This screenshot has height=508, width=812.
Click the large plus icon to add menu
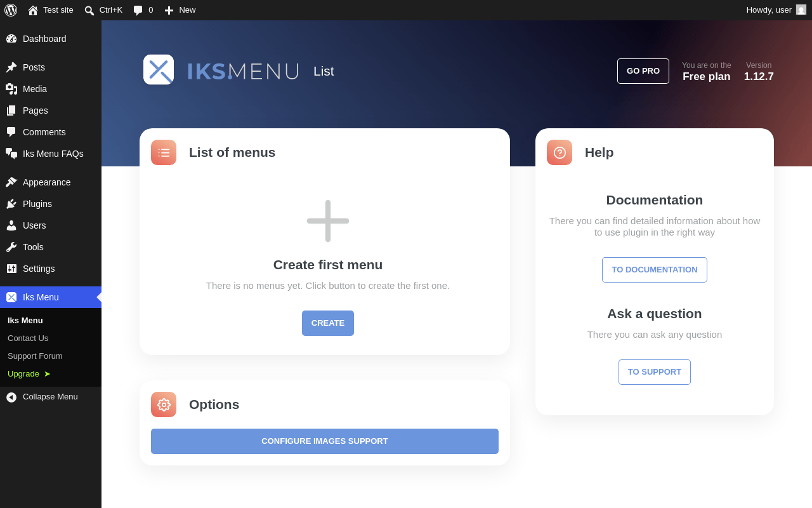point(328,221)
